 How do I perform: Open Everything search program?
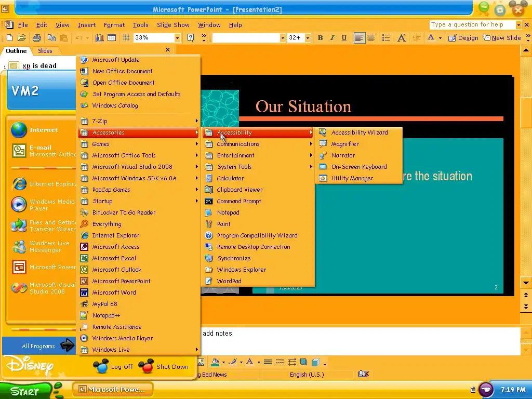[x=139, y=224]
